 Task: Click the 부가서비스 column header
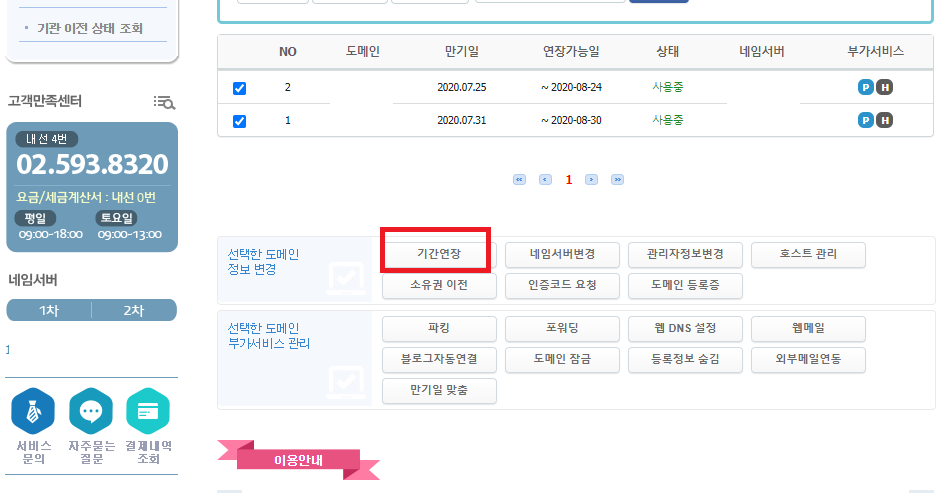point(875,51)
